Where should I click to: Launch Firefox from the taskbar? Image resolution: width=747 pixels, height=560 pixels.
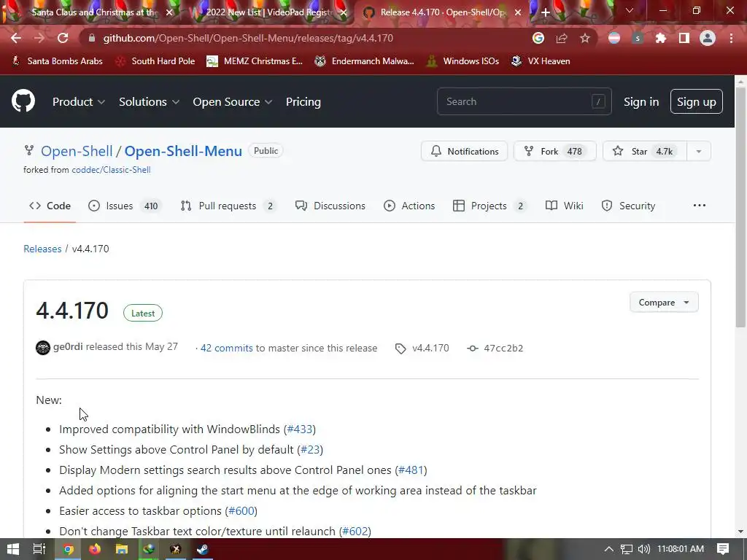tap(95, 549)
